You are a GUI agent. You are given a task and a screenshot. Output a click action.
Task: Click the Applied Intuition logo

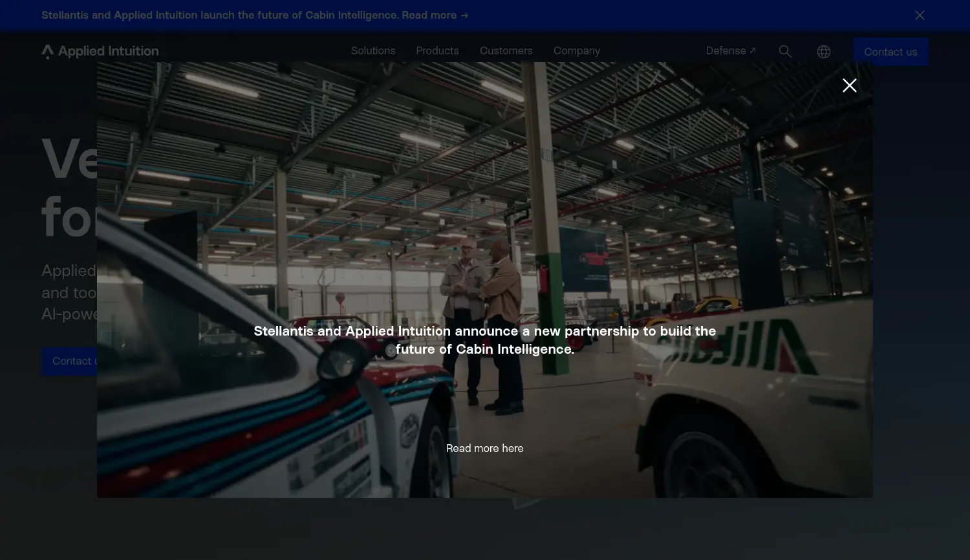[100, 51]
